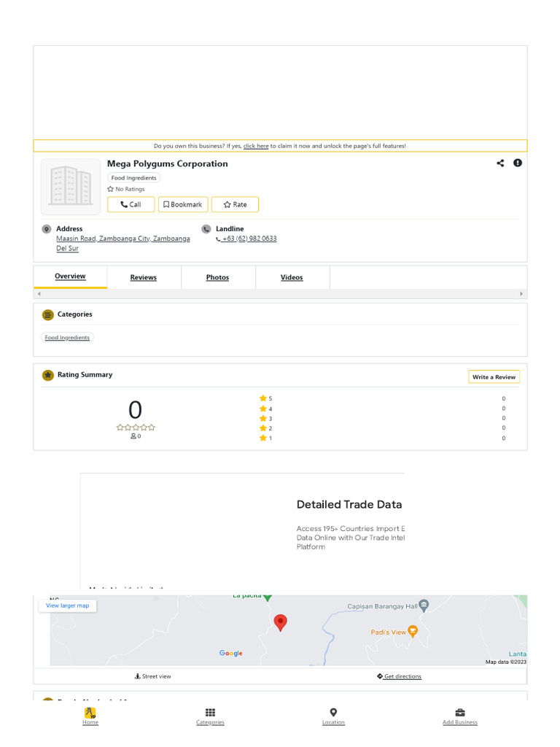Click the Google logo on map
Screen dimensions: 560x747
pos(231,653)
